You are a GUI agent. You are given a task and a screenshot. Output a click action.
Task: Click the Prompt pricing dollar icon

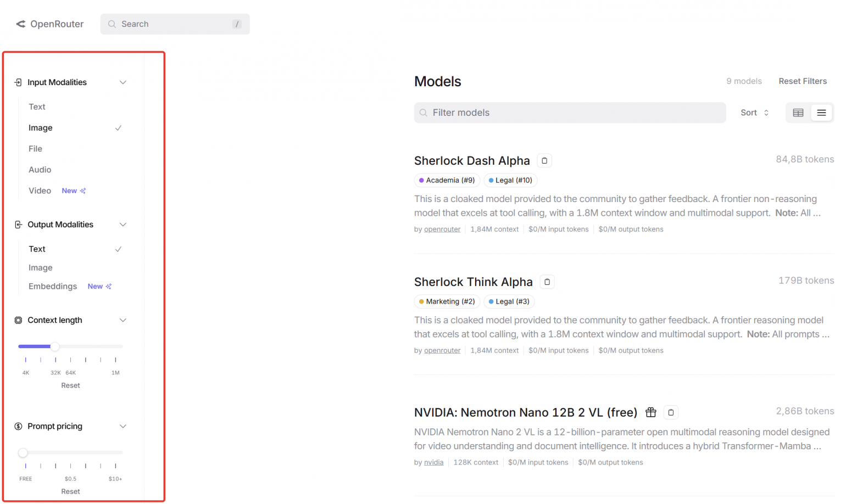tap(17, 426)
